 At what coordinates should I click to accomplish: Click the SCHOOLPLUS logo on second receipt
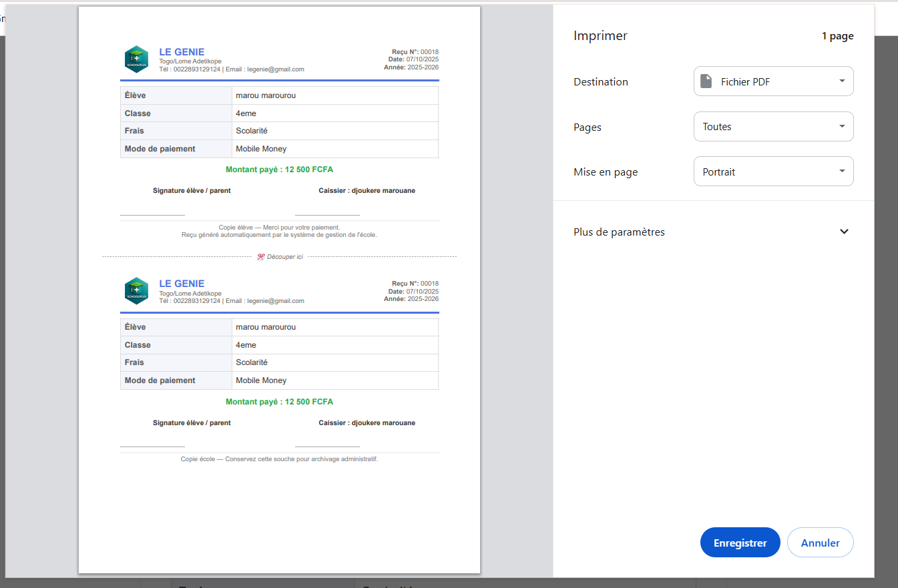coord(136,291)
